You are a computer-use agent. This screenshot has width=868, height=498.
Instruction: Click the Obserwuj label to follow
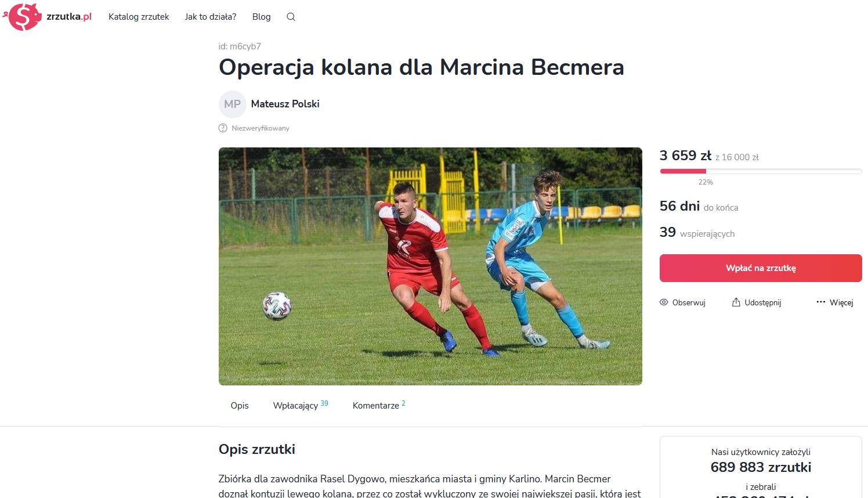tap(689, 303)
